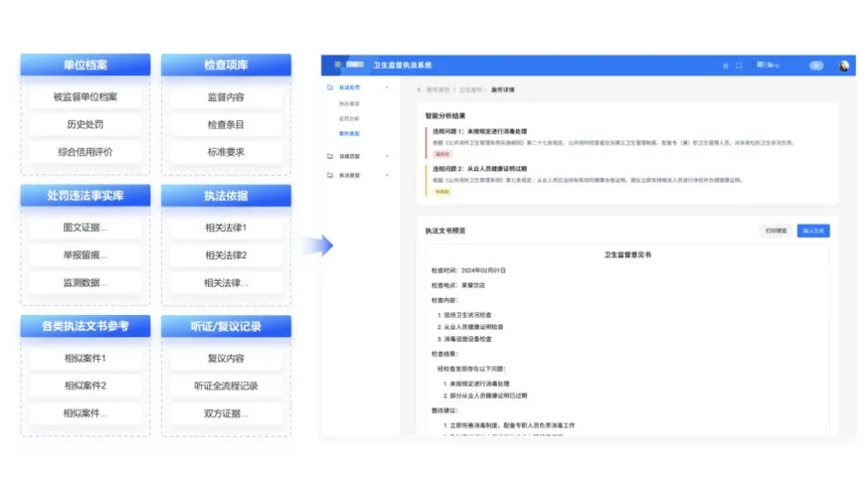Click the 各类执法文书参考 header box
Image resolution: width=868 pixels, height=484 pixels.
[x=86, y=326]
